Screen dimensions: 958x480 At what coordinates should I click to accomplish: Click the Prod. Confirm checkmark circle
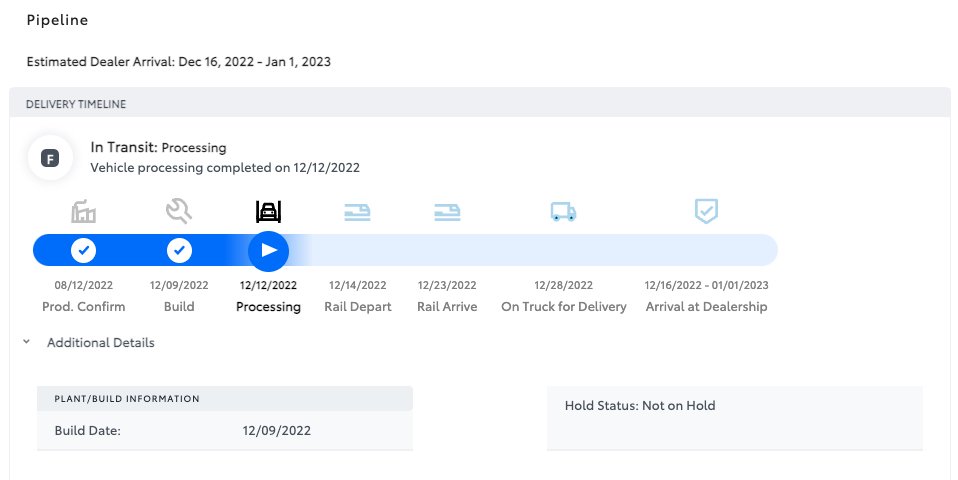[84, 250]
